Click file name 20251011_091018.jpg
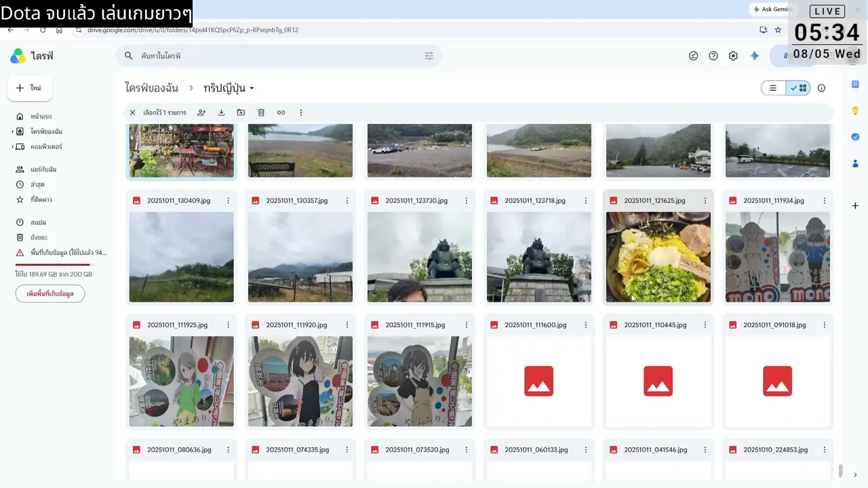Image resolution: width=868 pixels, height=488 pixels. pyautogui.click(x=774, y=325)
